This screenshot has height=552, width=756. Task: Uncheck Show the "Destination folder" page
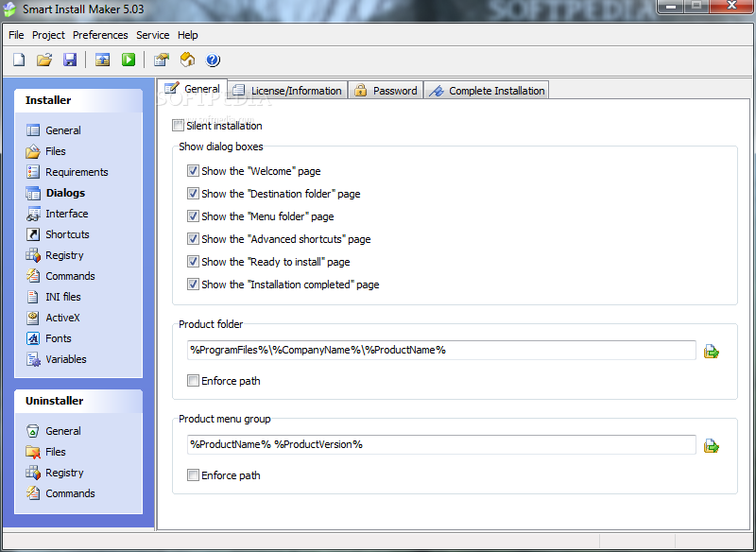(193, 194)
